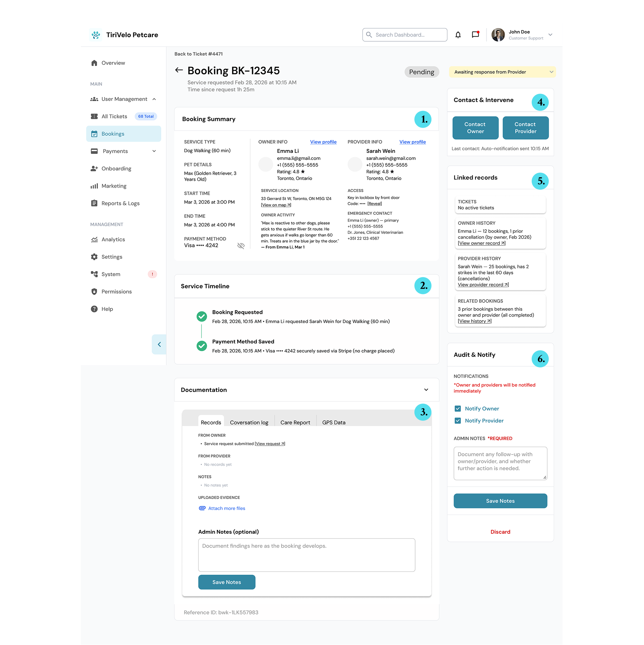Click Back to Ticket #4471 link
The image size is (644, 645).
pyautogui.click(x=198, y=54)
